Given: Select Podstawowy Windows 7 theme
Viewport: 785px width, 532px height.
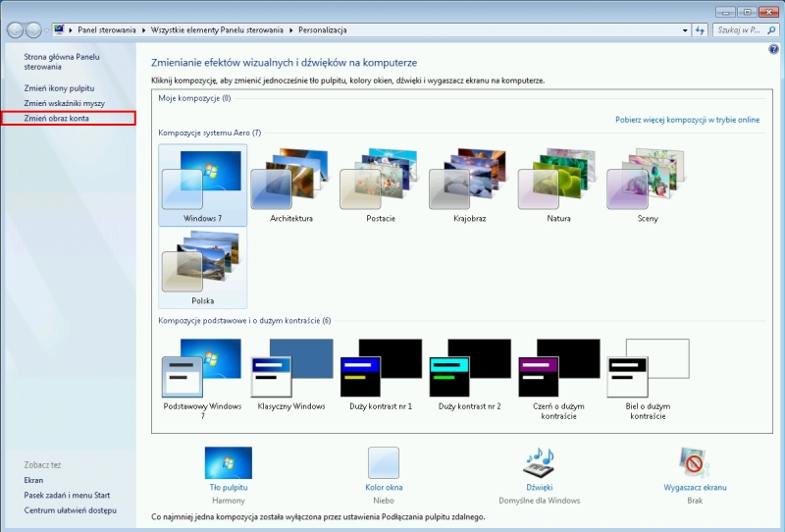Looking at the screenshot, I should point(203,378).
